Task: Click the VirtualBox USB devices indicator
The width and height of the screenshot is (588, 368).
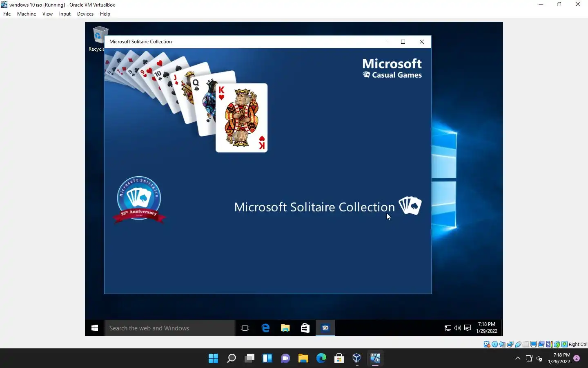Action: click(x=518, y=344)
